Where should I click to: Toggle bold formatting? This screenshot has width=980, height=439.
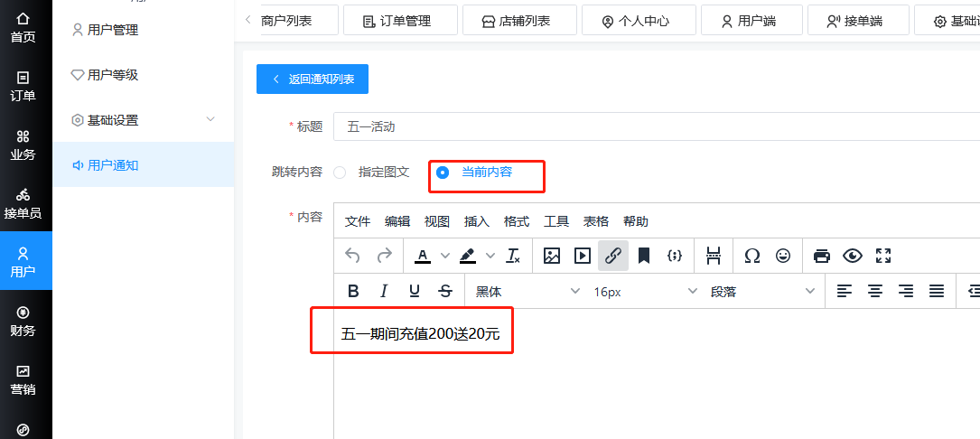(x=353, y=291)
